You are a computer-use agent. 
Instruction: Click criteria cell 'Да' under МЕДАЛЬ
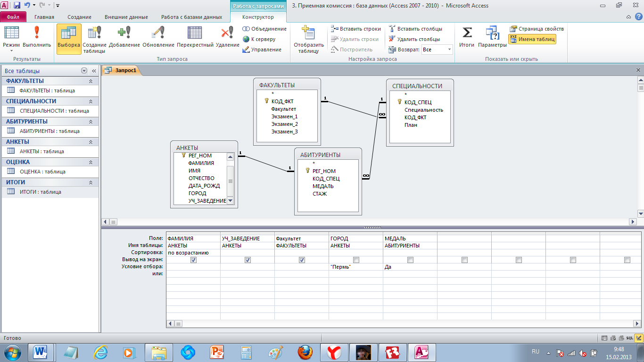pos(410,267)
